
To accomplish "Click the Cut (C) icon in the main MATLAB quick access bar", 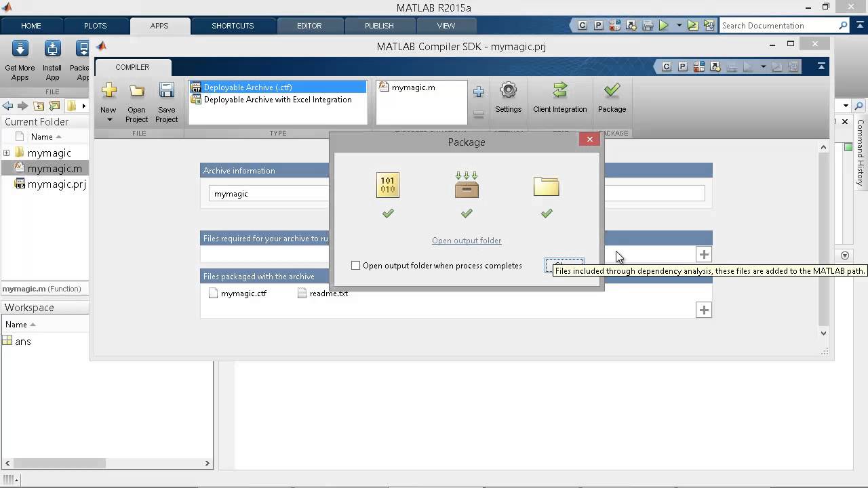I will tap(583, 26).
